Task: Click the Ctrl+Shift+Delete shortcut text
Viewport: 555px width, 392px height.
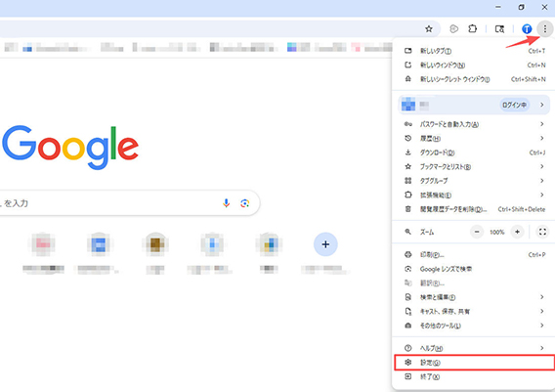Action: click(522, 209)
